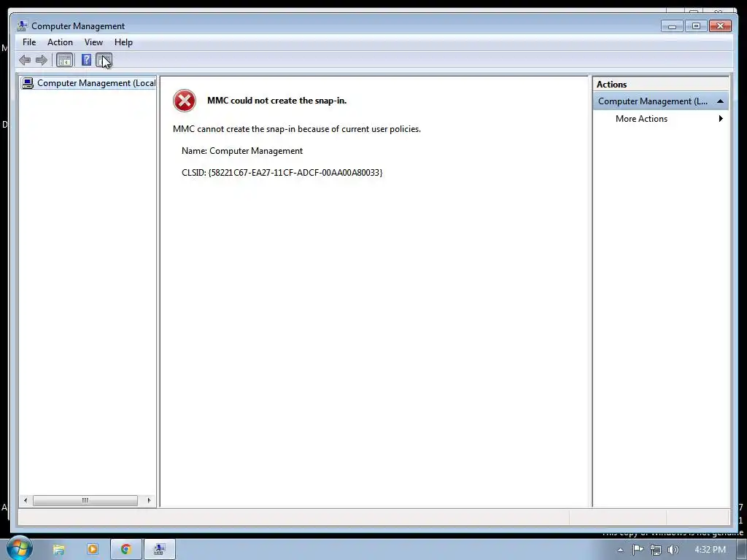The image size is (747, 560).
Task: Click the Forward arrow toolbar button
Action: coord(42,60)
